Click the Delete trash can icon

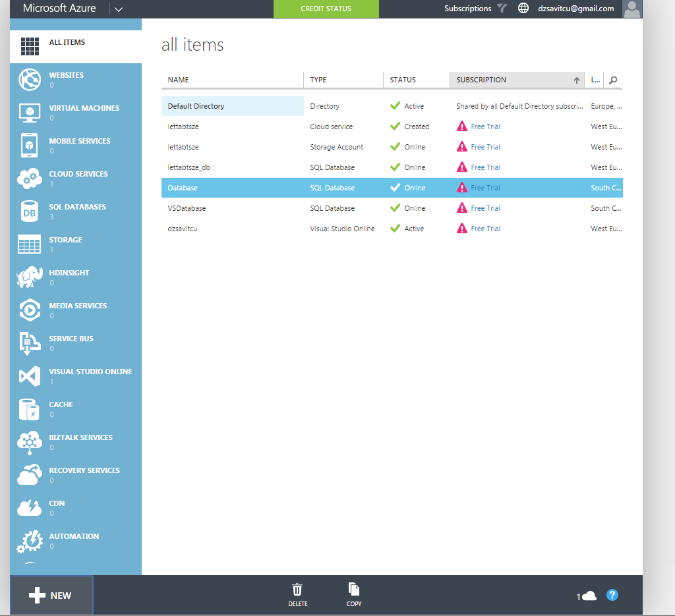point(297,590)
